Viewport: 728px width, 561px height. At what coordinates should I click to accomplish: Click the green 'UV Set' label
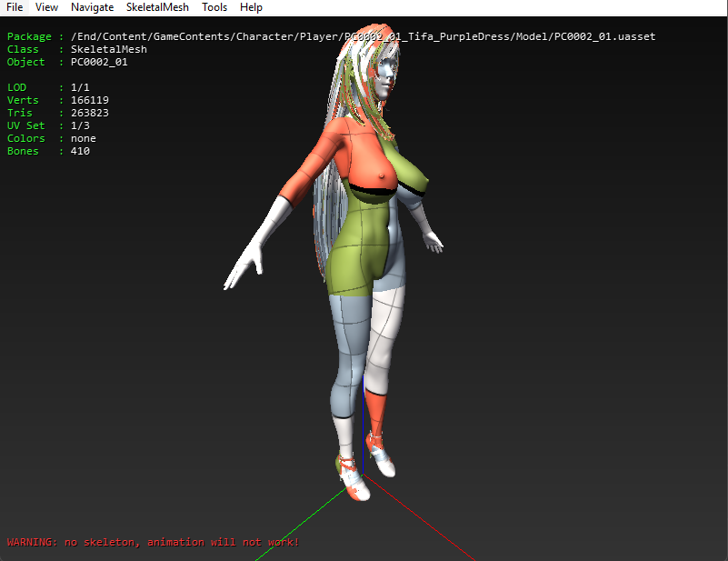pos(26,125)
